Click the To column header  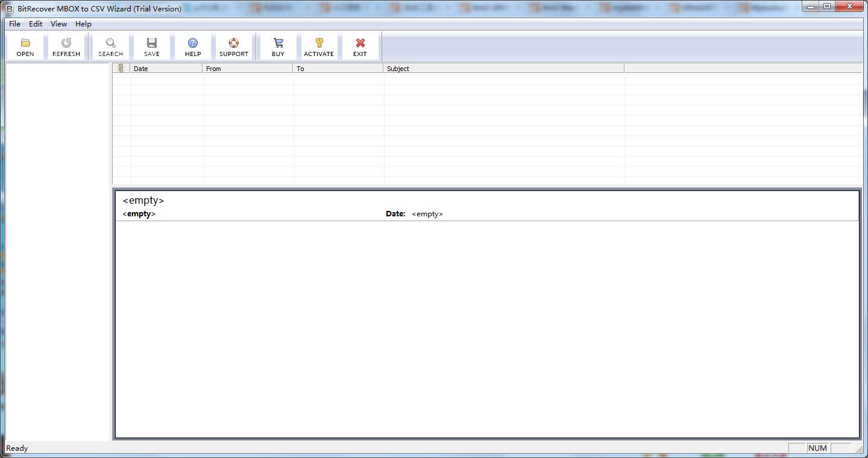pyautogui.click(x=338, y=69)
